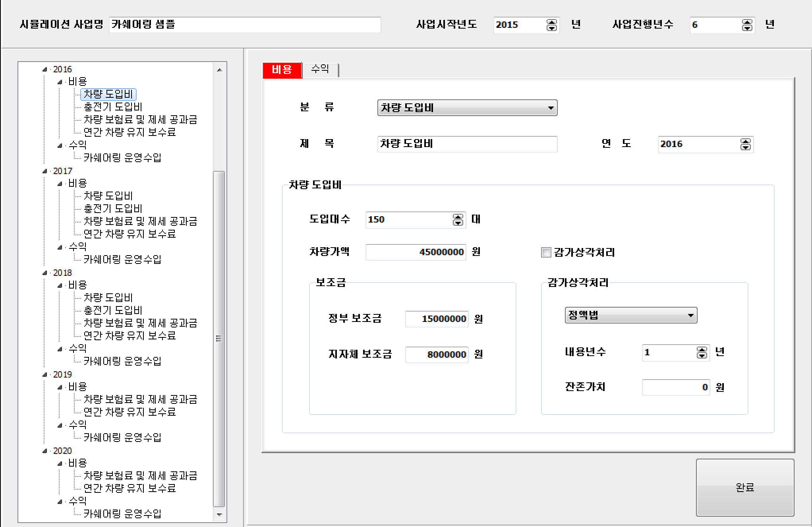Image resolution: width=812 pixels, height=527 pixels.
Task: Select 카쉐어링 운영수입 under 2018
Action: click(122, 361)
